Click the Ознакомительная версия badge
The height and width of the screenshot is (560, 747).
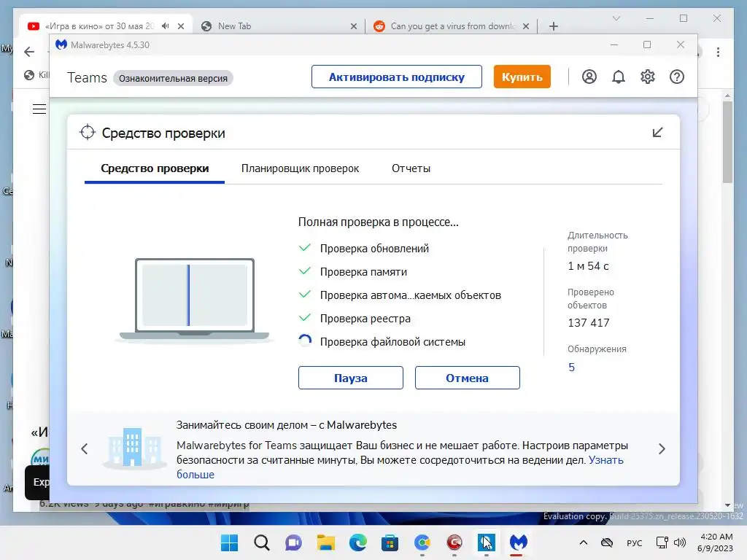point(173,78)
